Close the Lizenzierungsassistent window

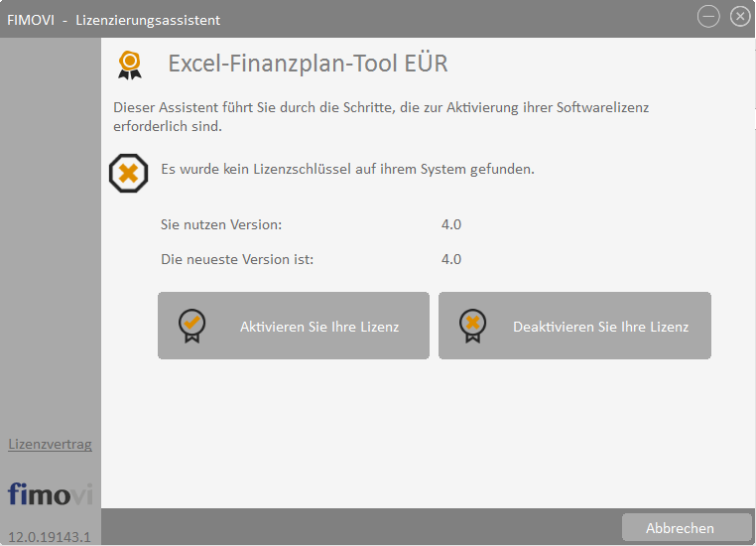point(740,17)
